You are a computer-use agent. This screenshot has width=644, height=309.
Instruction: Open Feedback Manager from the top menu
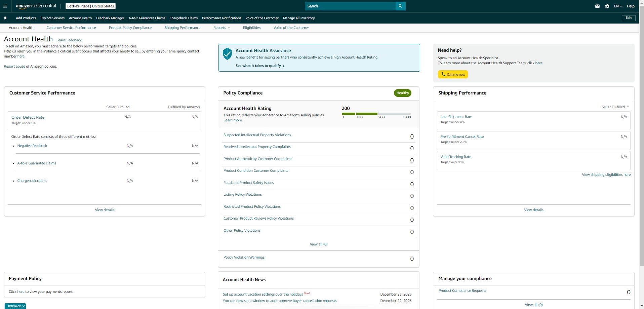[x=110, y=18]
